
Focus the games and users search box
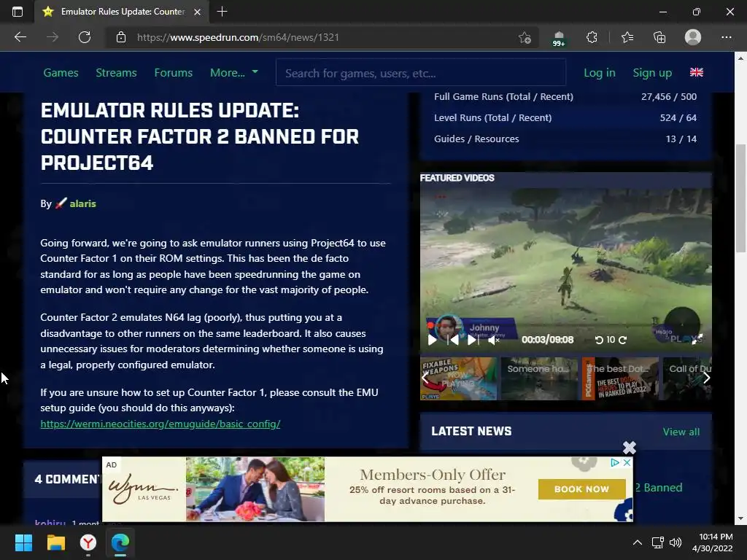(421, 72)
